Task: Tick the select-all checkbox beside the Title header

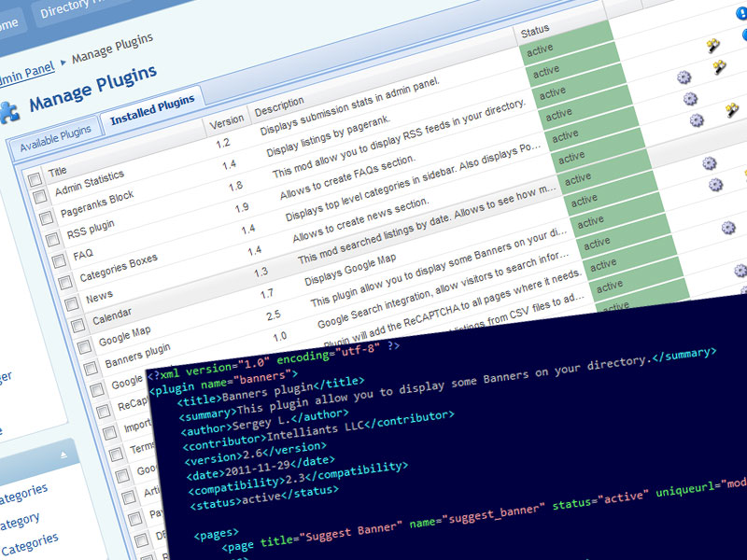Action: [35, 180]
